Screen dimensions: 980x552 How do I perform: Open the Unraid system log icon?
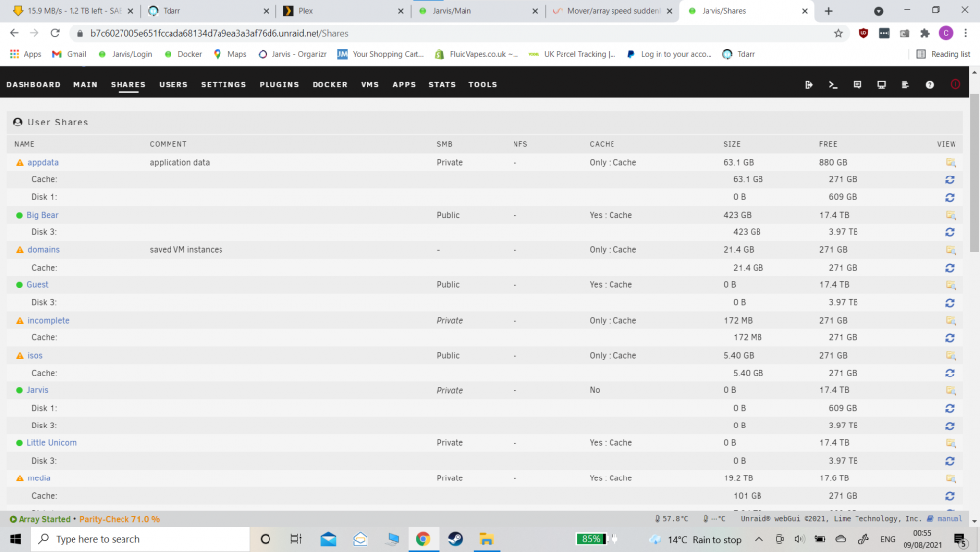[905, 85]
